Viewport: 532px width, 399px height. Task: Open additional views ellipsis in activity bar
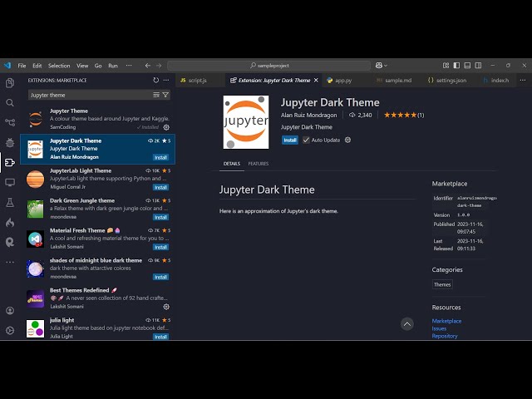10,262
